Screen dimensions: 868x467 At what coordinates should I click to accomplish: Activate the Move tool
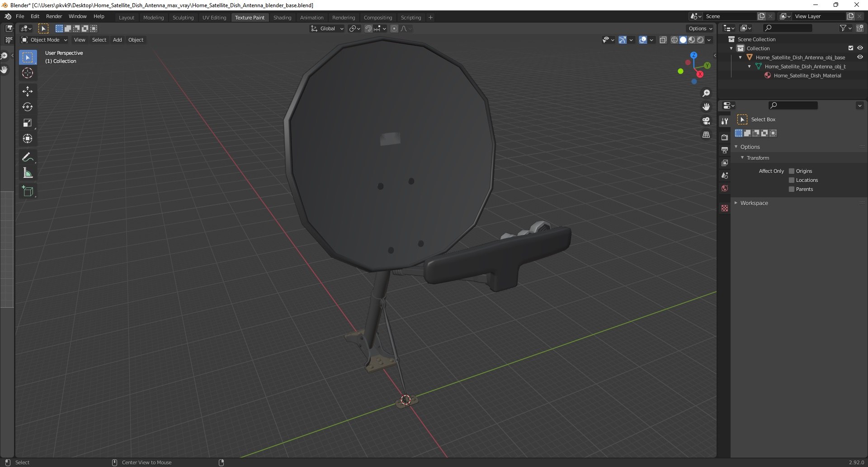[28, 91]
